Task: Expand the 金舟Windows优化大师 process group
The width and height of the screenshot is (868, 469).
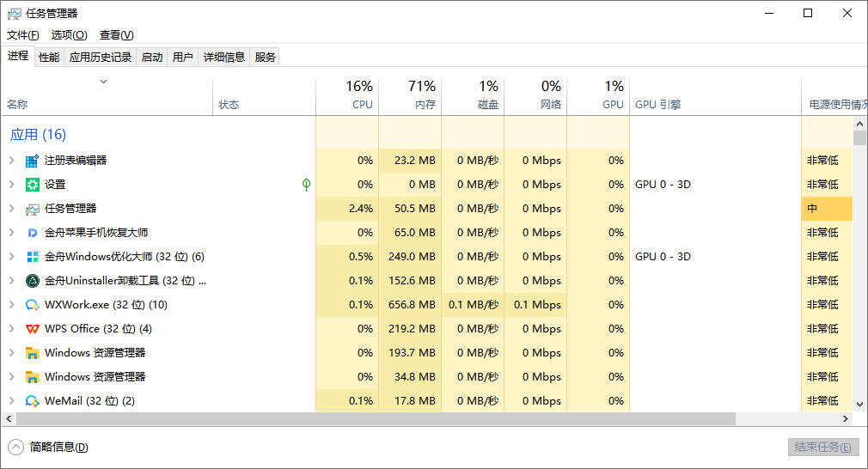Action: (12, 257)
